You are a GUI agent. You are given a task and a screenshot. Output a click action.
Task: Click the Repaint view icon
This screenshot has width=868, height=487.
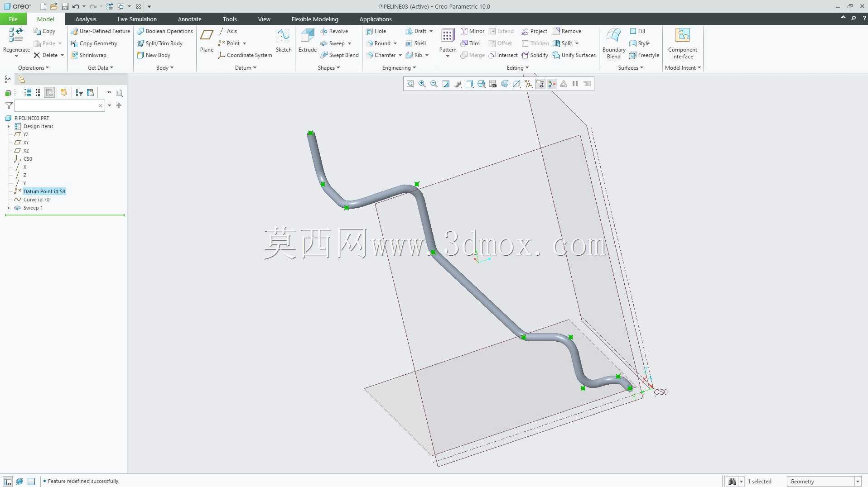pos(446,84)
